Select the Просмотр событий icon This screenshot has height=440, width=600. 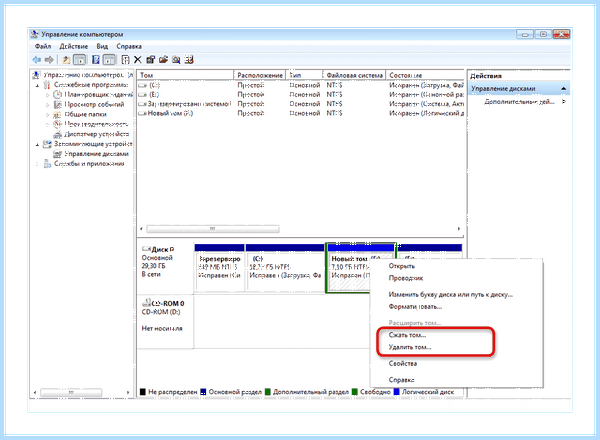(57, 104)
